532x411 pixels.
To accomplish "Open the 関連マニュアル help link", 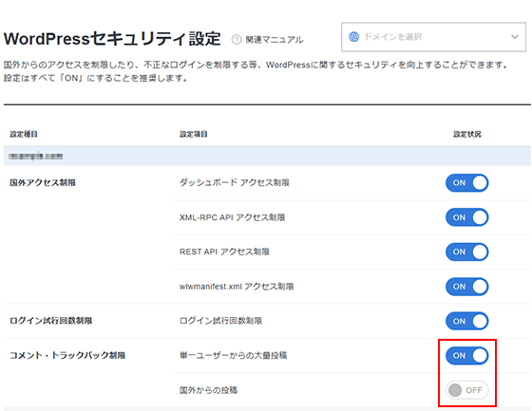I will pyautogui.click(x=275, y=40).
